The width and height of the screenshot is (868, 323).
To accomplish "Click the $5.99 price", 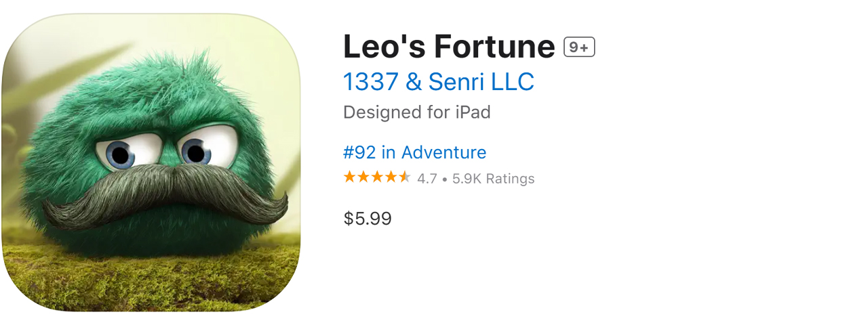I will (368, 219).
